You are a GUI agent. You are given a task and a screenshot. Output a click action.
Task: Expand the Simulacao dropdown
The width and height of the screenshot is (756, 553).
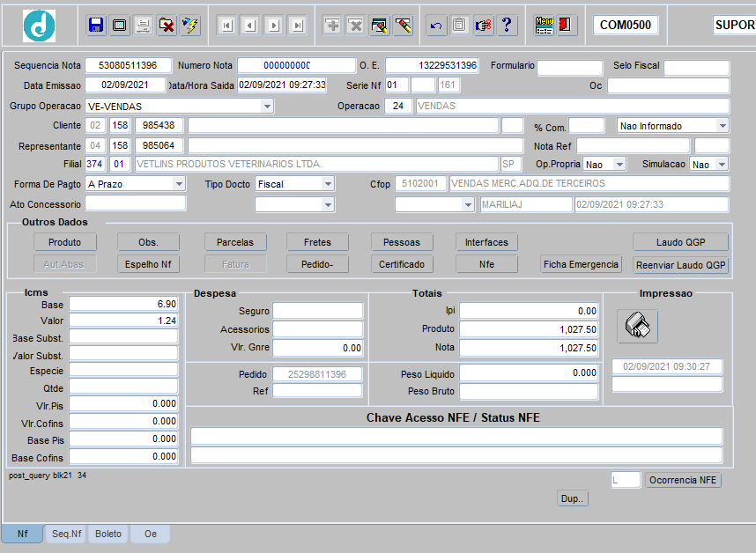722,165
